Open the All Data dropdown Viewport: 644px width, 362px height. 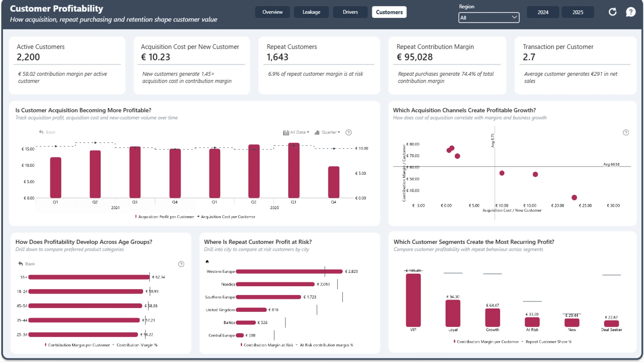coord(300,132)
